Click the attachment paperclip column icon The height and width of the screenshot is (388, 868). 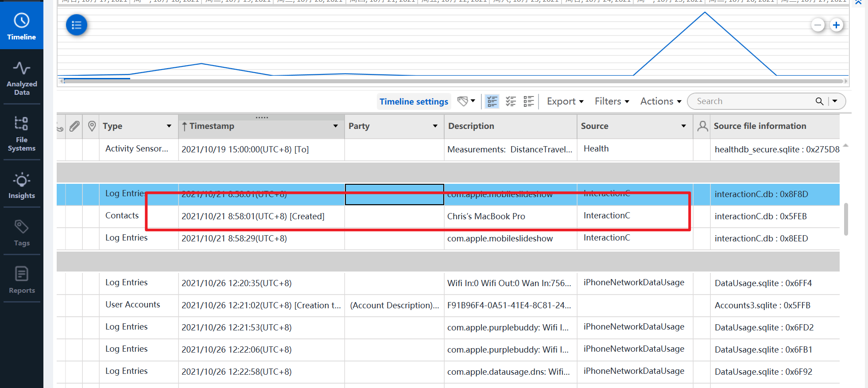pyautogui.click(x=74, y=126)
